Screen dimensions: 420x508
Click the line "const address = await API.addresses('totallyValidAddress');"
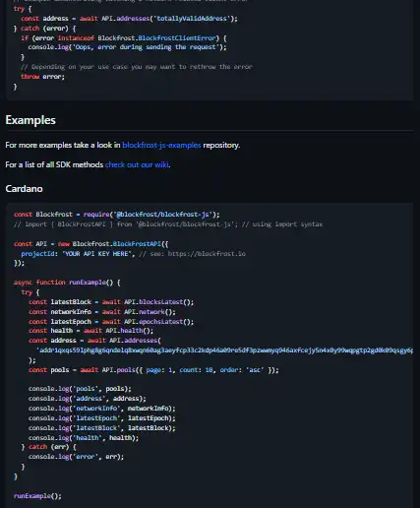pyautogui.click(x=129, y=19)
